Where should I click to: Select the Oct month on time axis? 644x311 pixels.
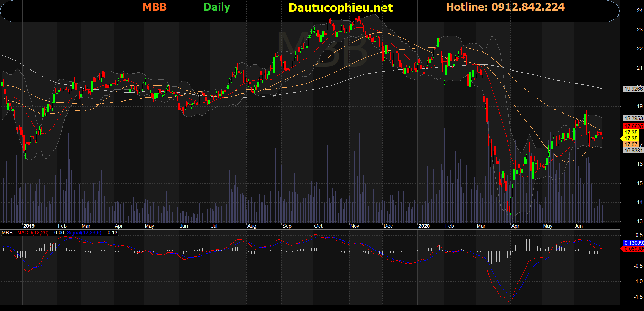click(318, 226)
